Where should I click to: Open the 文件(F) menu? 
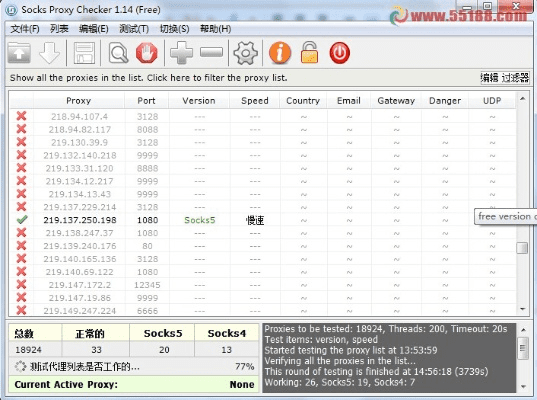pos(25,29)
